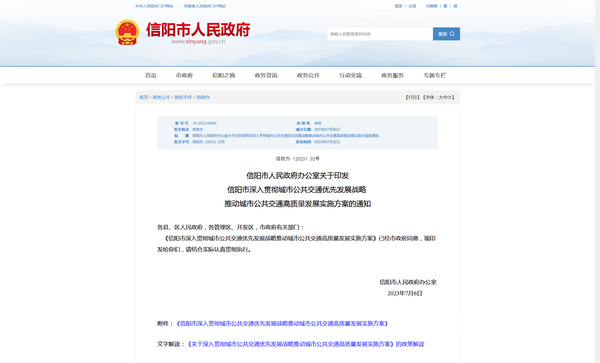
Task: Click the 首页 breadcrumb link
Action: coord(143,98)
